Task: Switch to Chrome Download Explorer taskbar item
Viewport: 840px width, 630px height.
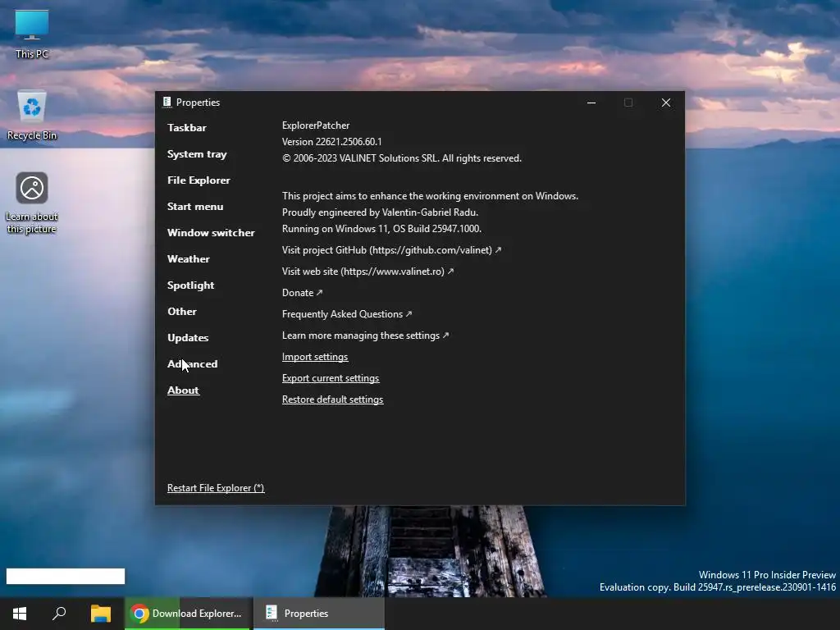Action: pos(188,614)
